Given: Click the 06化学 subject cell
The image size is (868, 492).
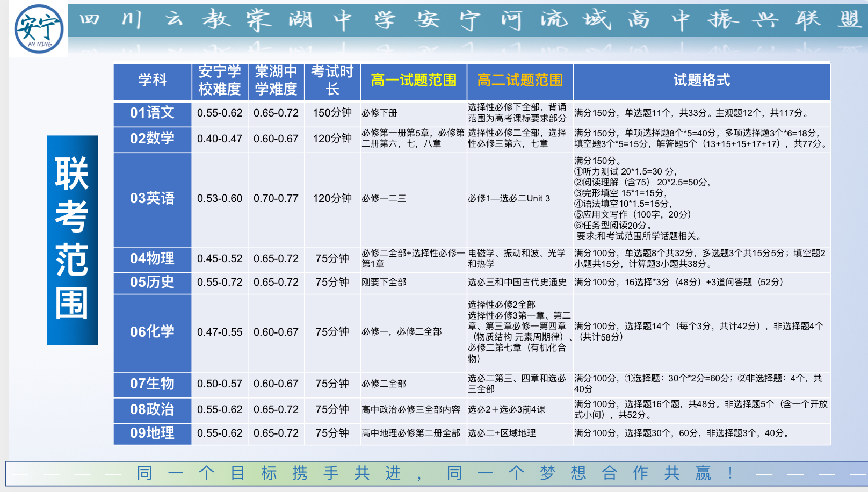Looking at the screenshot, I should (153, 332).
